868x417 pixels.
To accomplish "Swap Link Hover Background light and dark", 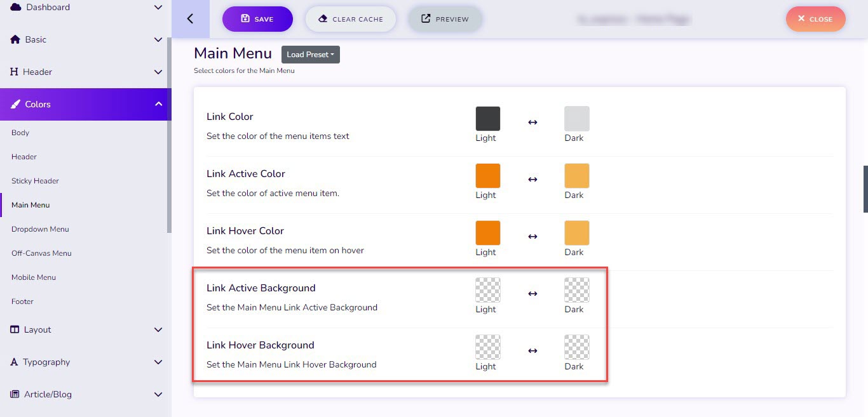I will (532, 350).
